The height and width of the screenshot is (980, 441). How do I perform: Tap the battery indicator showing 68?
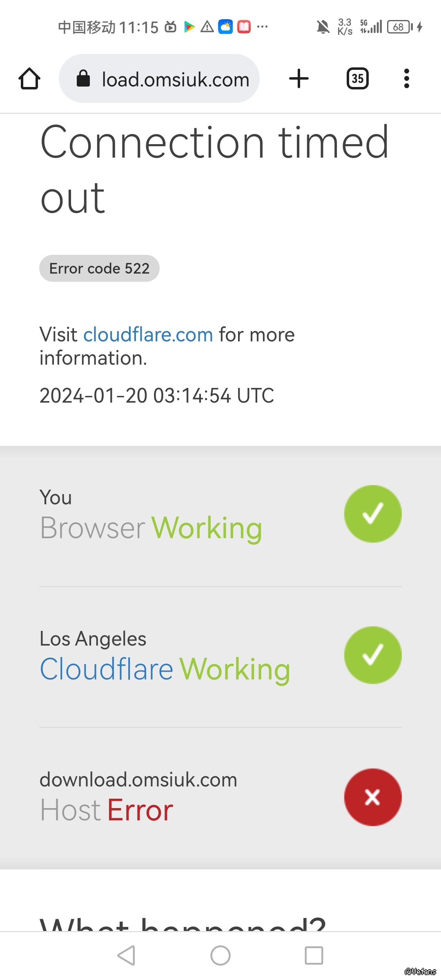pos(399,27)
